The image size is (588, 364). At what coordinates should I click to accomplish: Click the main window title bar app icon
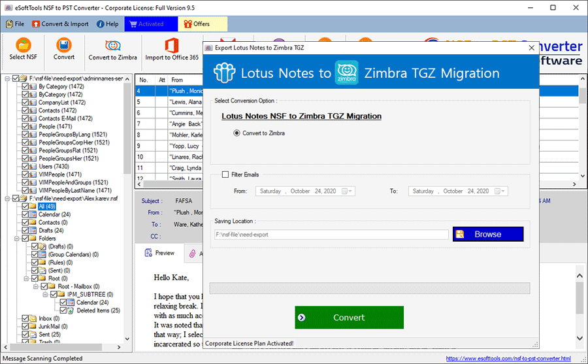[x=8, y=7]
